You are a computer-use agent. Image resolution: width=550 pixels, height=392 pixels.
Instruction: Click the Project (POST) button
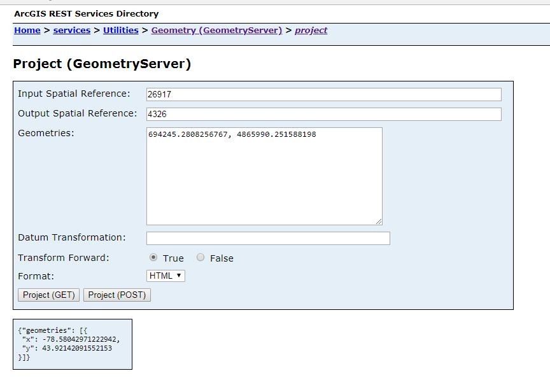[x=116, y=295]
